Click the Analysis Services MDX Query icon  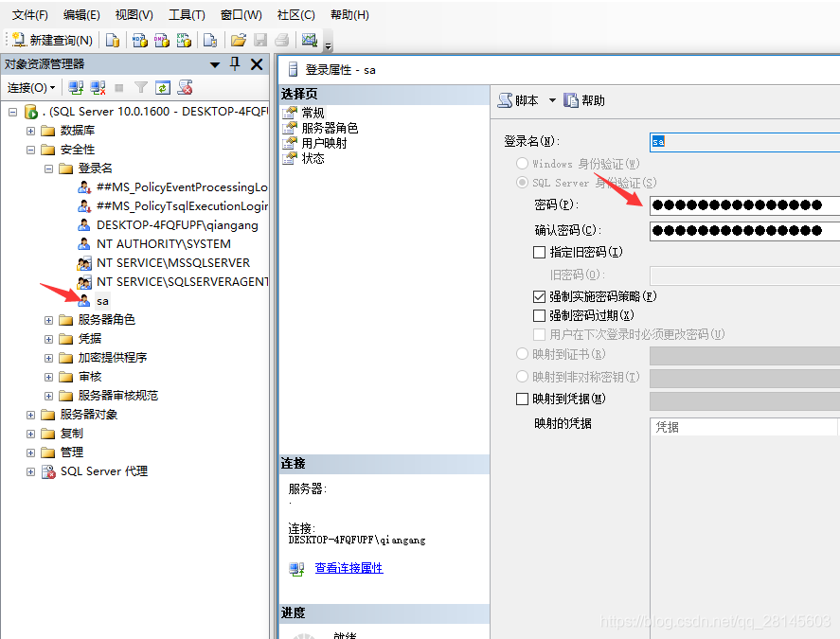click(x=140, y=40)
